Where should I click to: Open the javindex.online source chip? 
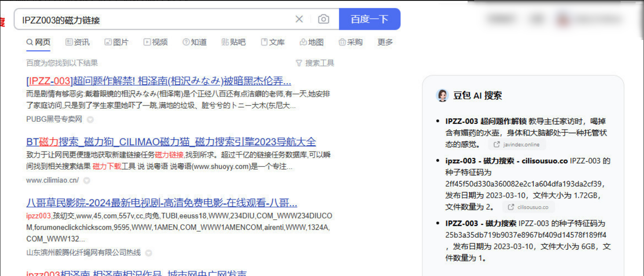coord(517,145)
